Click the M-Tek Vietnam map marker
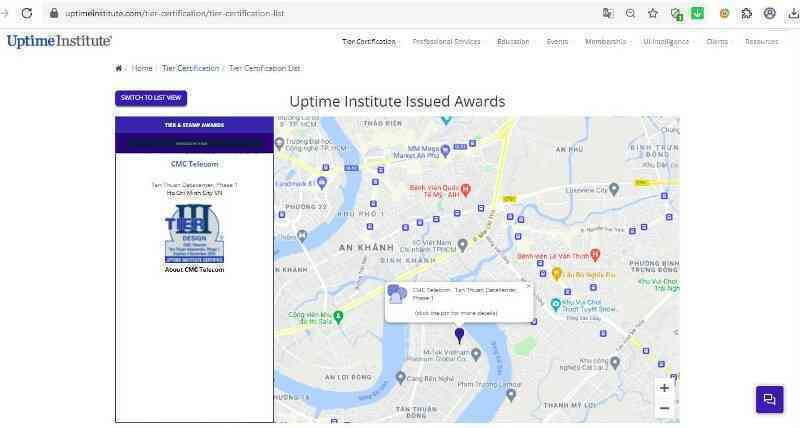The width and height of the screenshot is (800, 428). pyautogui.click(x=476, y=354)
